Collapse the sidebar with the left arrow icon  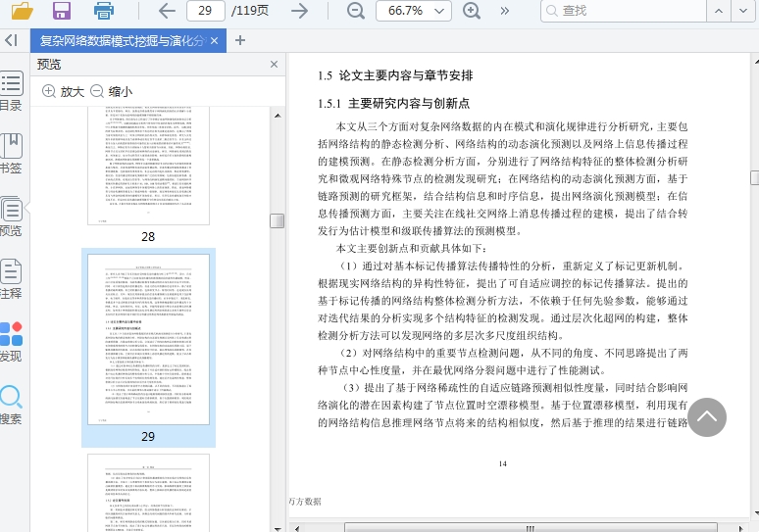pos(12,40)
